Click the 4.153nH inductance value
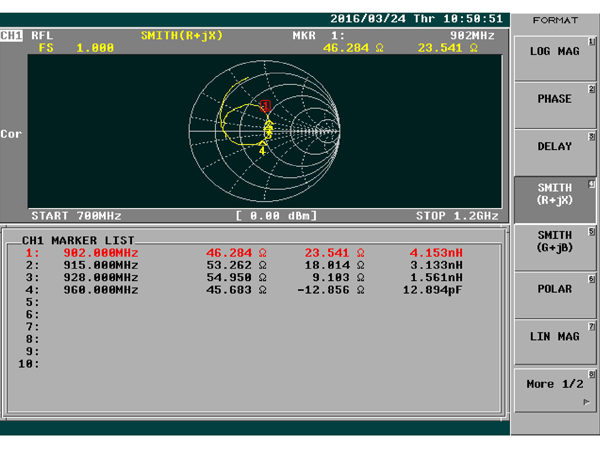 436,253
